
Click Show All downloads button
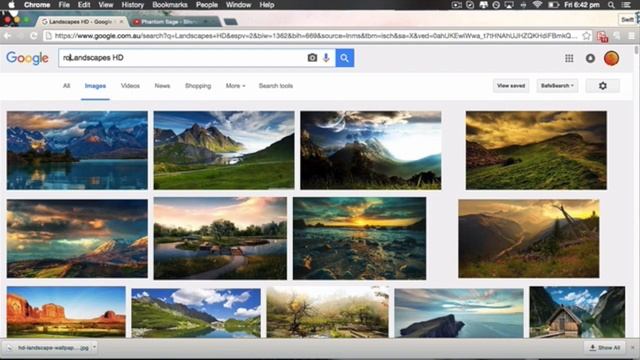[605, 348]
